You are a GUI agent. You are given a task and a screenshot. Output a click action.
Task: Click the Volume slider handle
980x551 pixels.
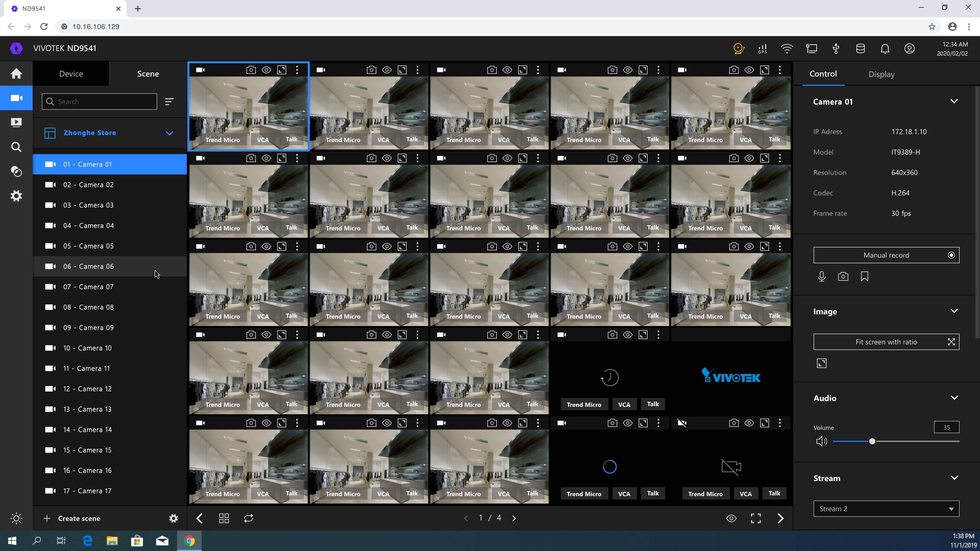pos(872,442)
